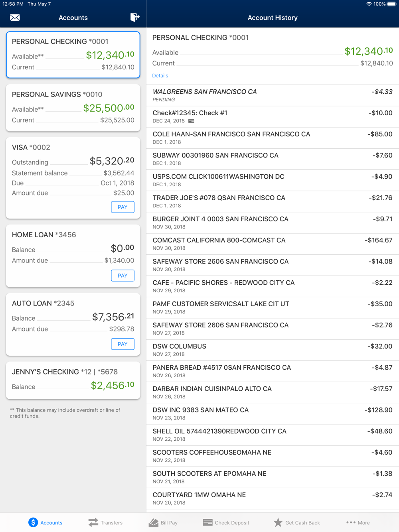399x532 pixels.
Task: Tap the Transfers arrows icon
Action: 93,522
